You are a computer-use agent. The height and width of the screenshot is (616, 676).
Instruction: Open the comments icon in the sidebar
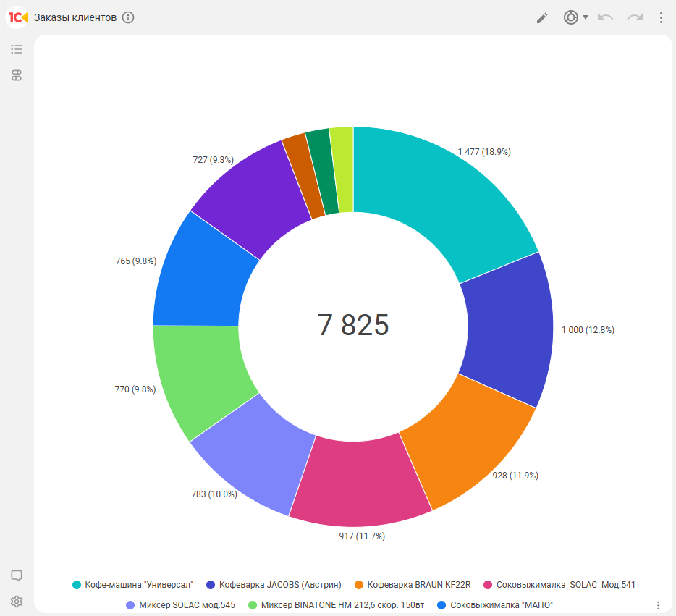[x=17, y=575]
